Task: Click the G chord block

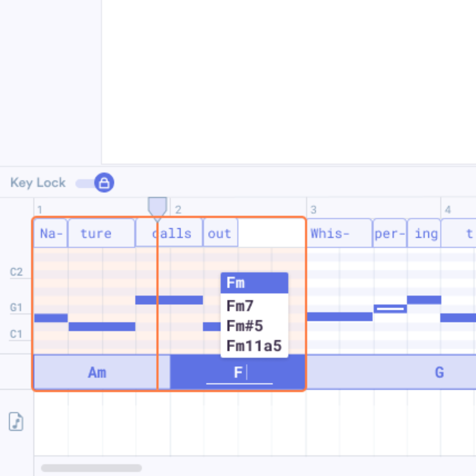Action: pos(439,372)
